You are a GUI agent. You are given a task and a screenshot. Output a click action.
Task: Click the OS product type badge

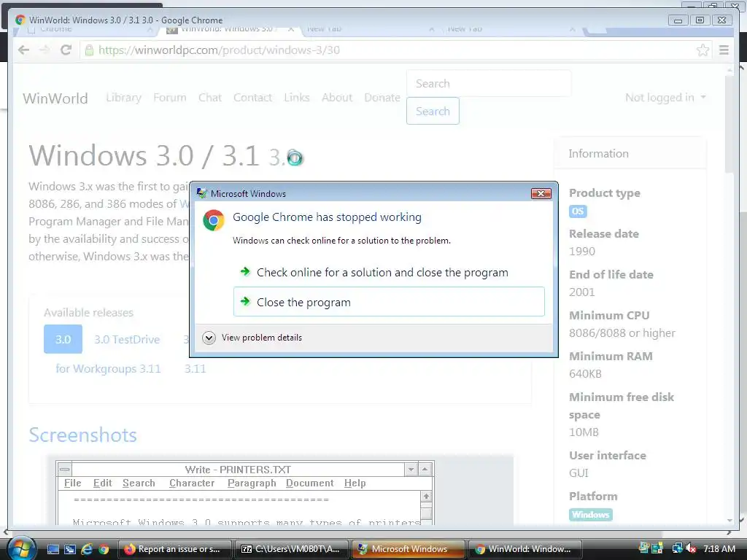578,211
